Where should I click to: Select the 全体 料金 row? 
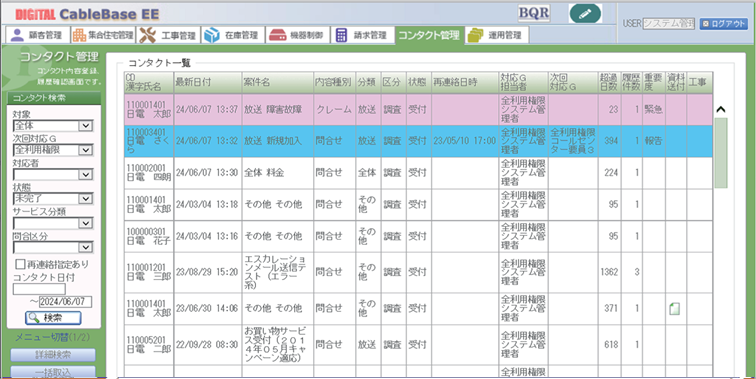point(418,173)
